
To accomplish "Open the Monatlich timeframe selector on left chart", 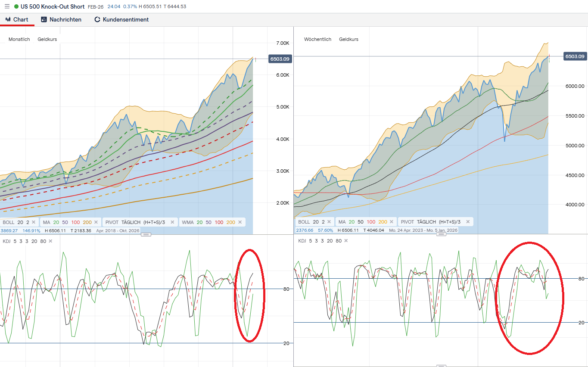I will 19,39.
